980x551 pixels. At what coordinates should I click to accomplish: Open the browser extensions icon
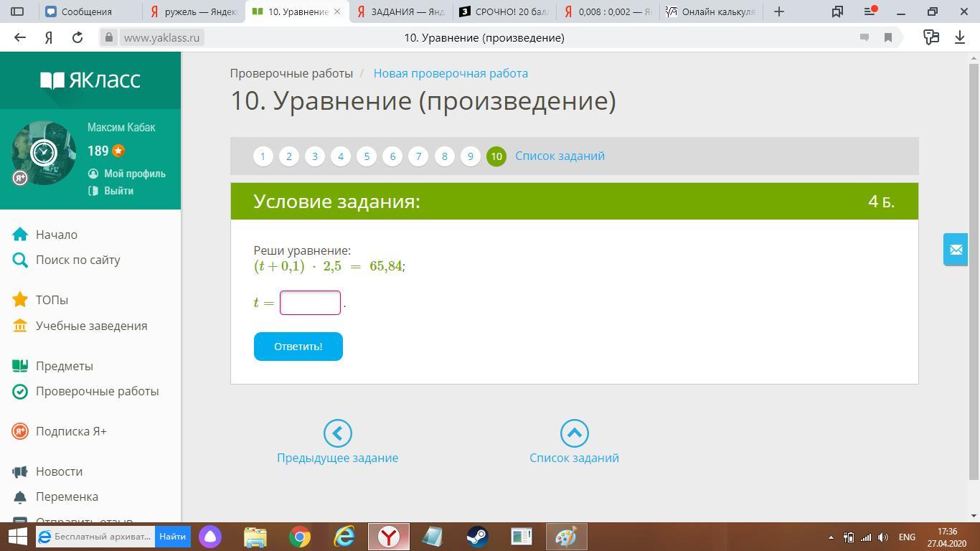[x=931, y=37]
